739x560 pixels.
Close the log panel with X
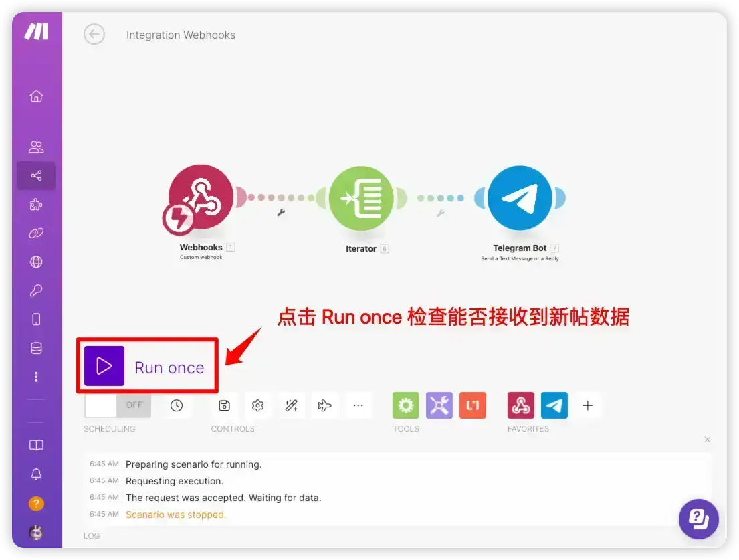(708, 440)
